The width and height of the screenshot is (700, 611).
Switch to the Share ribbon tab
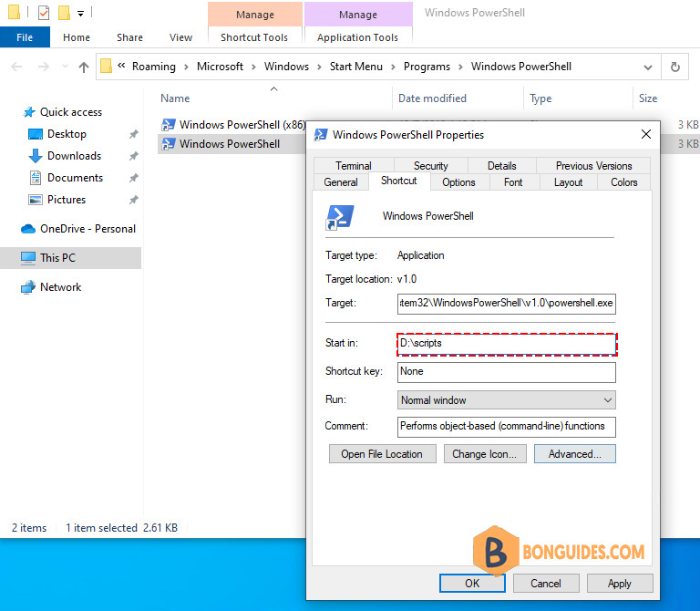click(x=130, y=37)
